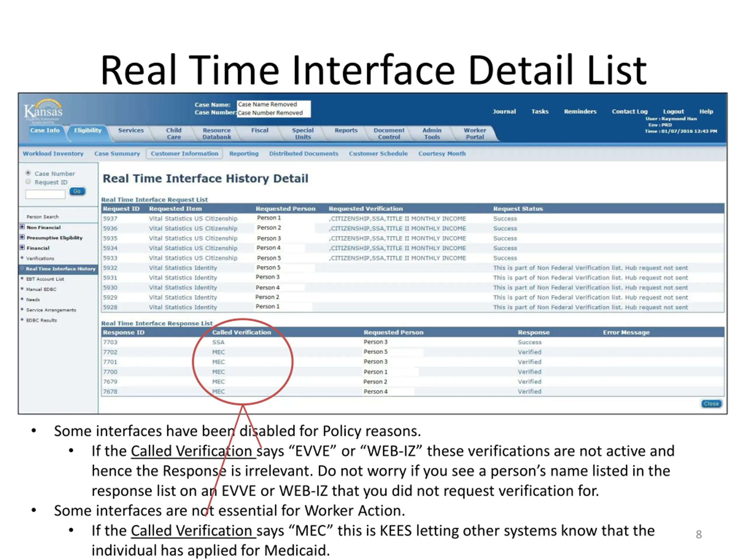Open Service Arrangements in the sidebar

pyautogui.click(x=51, y=310)
